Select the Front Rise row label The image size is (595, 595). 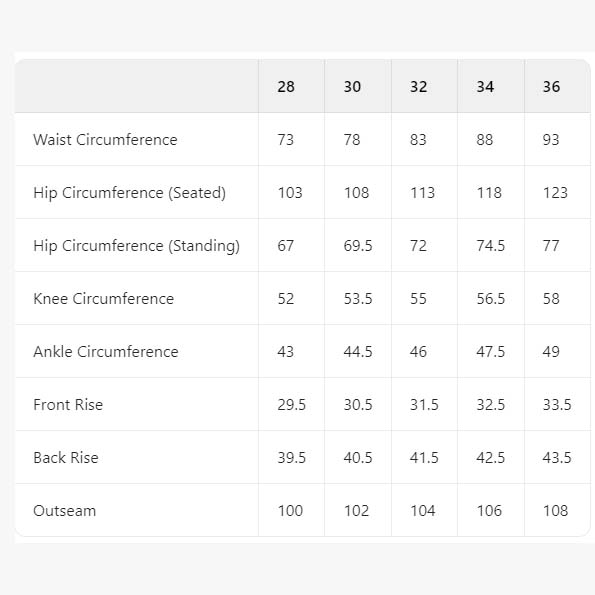point(68,405)
